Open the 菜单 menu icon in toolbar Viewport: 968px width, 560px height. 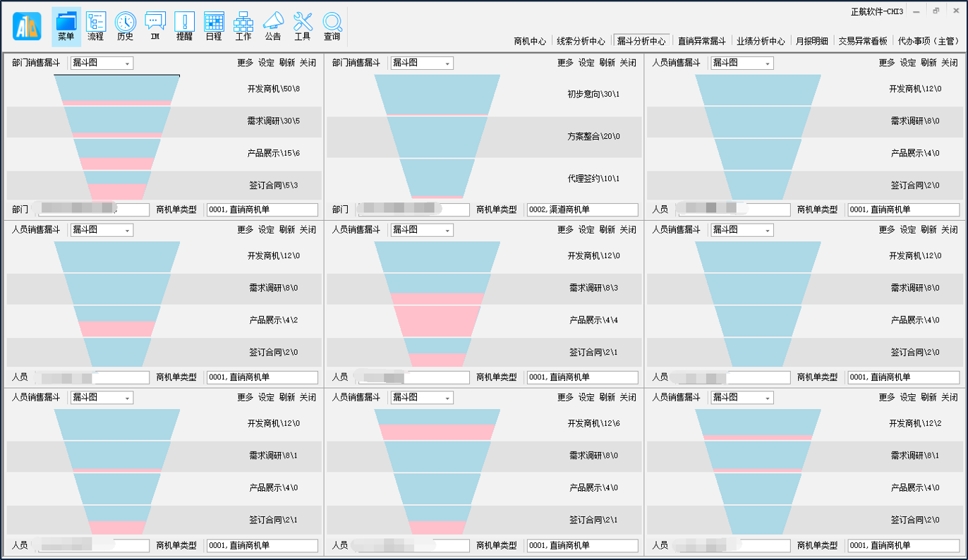tap(66, 26)
